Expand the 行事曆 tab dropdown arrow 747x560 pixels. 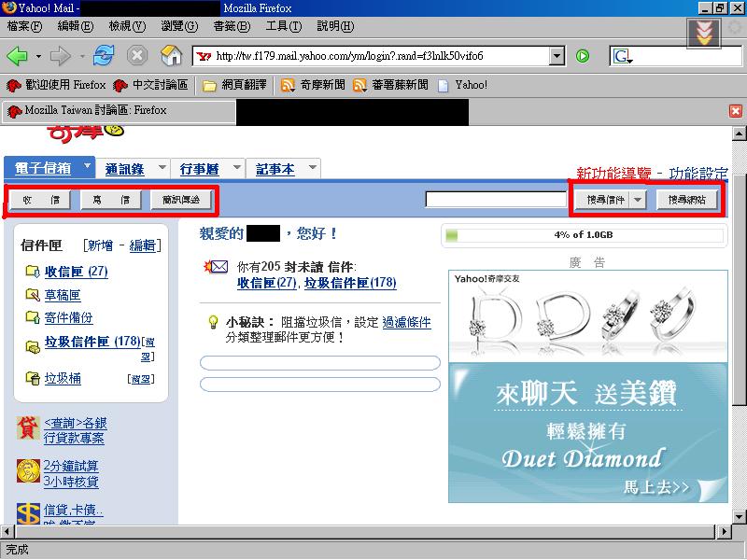237,167
